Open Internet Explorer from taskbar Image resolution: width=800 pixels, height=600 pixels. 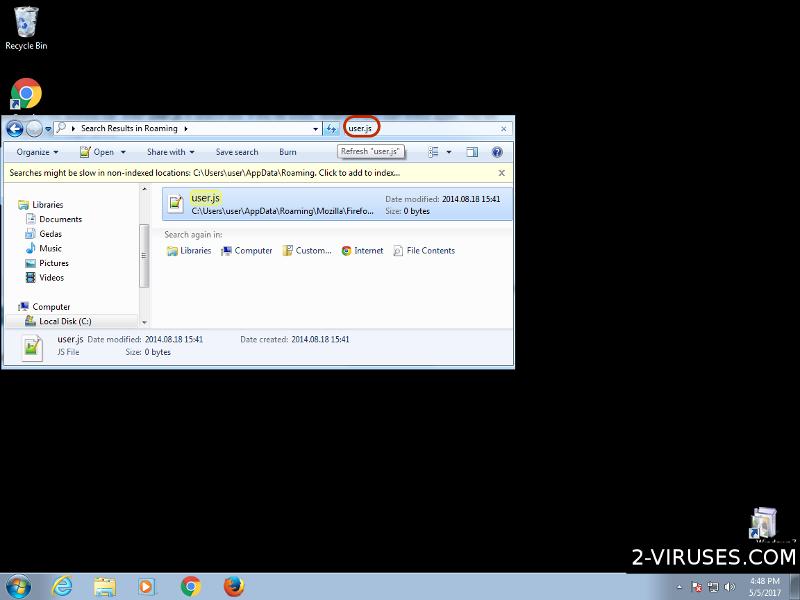(x=62, y=586)
